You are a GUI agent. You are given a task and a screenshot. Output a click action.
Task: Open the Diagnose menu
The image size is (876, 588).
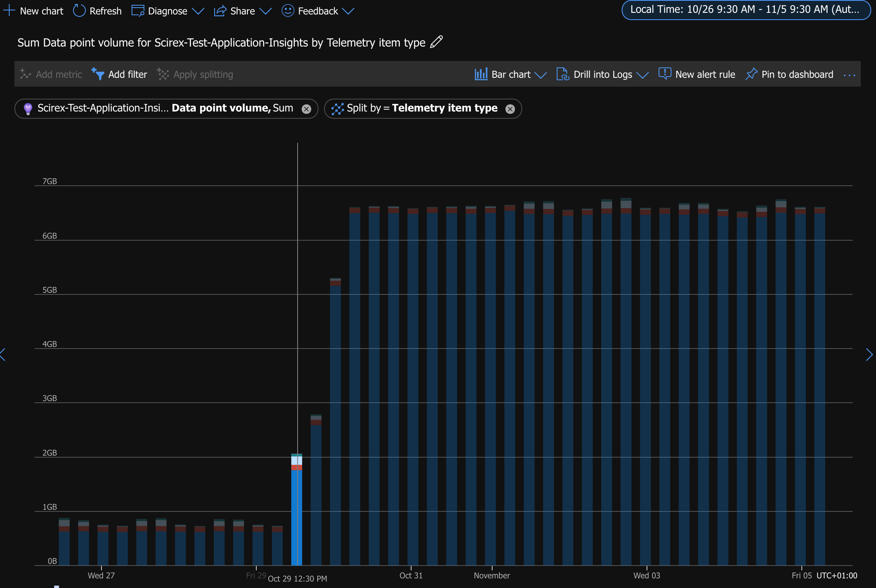[168, 11]
